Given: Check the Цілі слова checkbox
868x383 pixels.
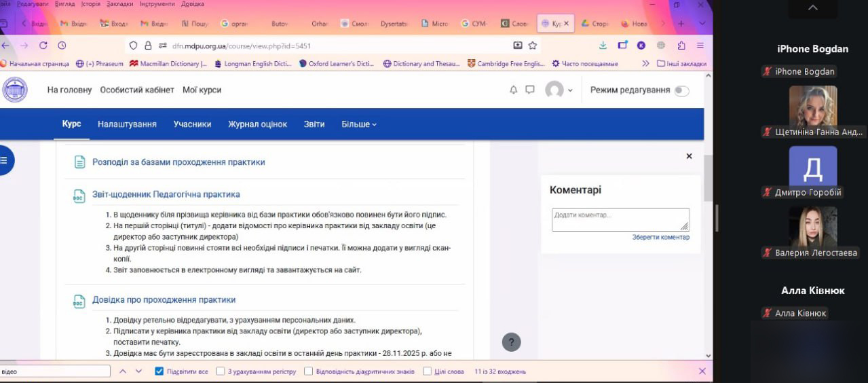Looking at the screenshot, I should point(428,371).
